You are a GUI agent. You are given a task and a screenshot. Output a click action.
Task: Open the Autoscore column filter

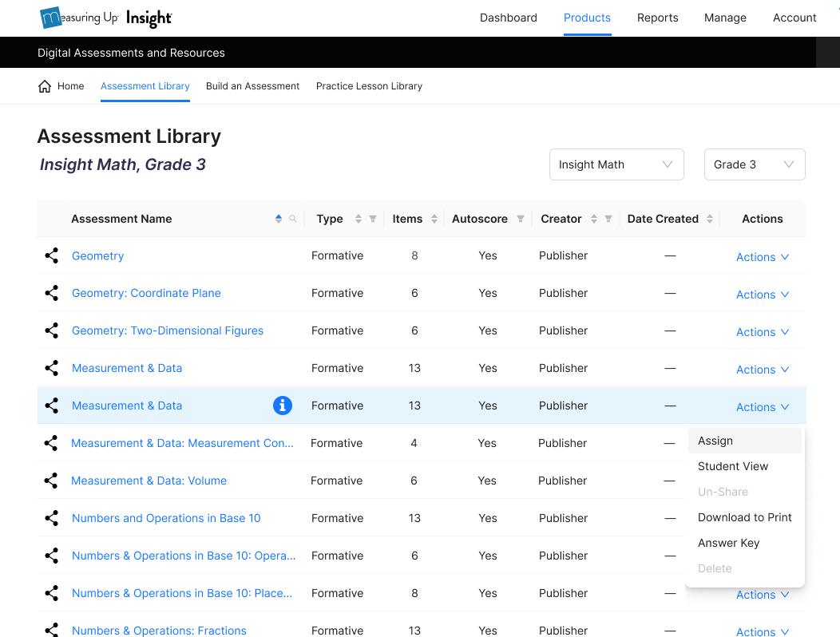(520, 219)
